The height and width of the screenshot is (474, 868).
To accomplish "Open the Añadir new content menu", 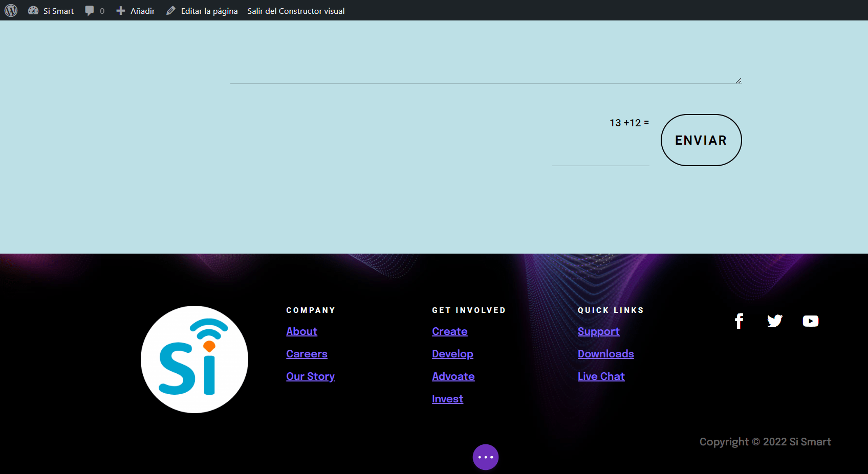I will (136, 11).
